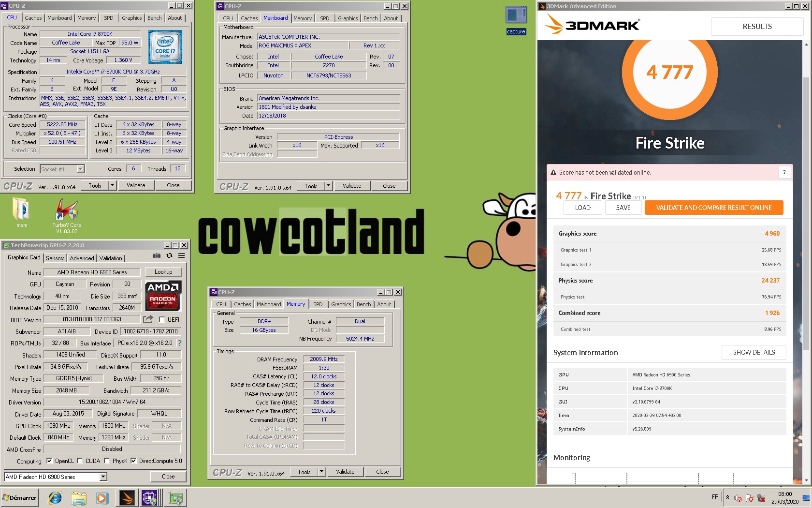Click the 3DMark scrollbar up arrow
The image size is (812, 508).
coord(806,45)
